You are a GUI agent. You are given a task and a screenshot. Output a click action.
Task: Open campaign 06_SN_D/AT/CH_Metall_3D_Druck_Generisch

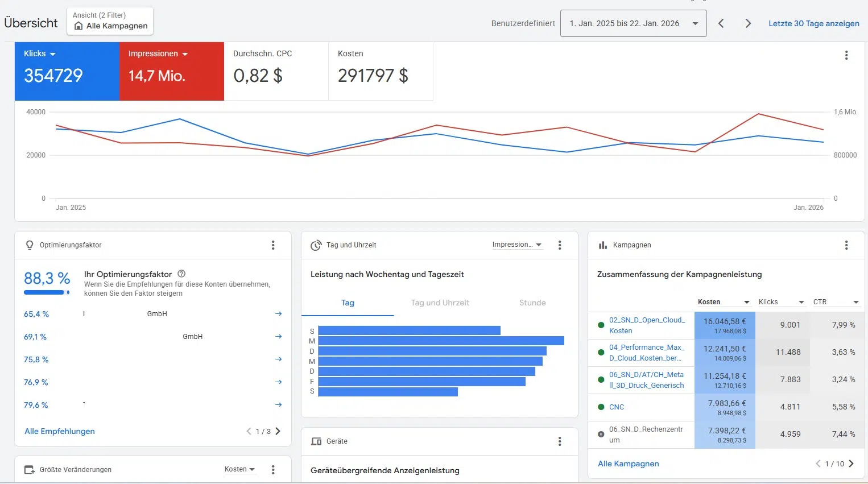tap(647, 380)
